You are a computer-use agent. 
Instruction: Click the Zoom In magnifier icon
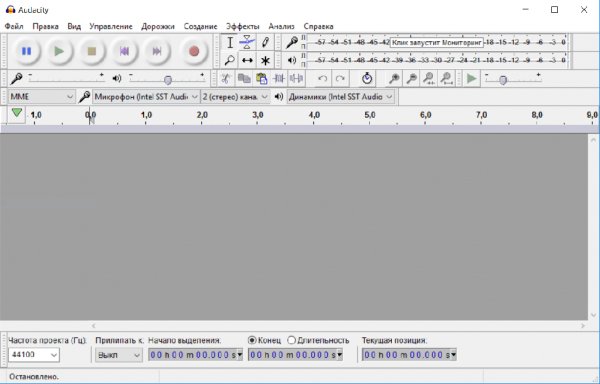(394, 79)
